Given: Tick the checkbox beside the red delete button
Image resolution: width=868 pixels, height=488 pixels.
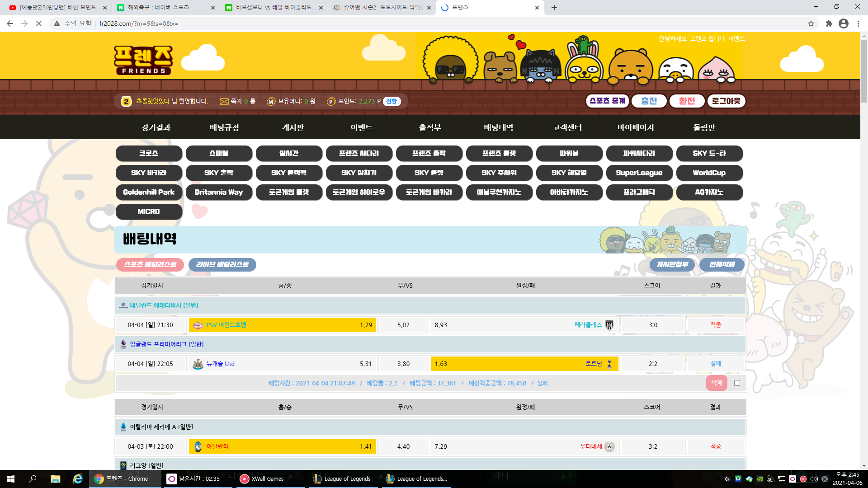Looking at the screenshot, I should [x=737, y=383].
